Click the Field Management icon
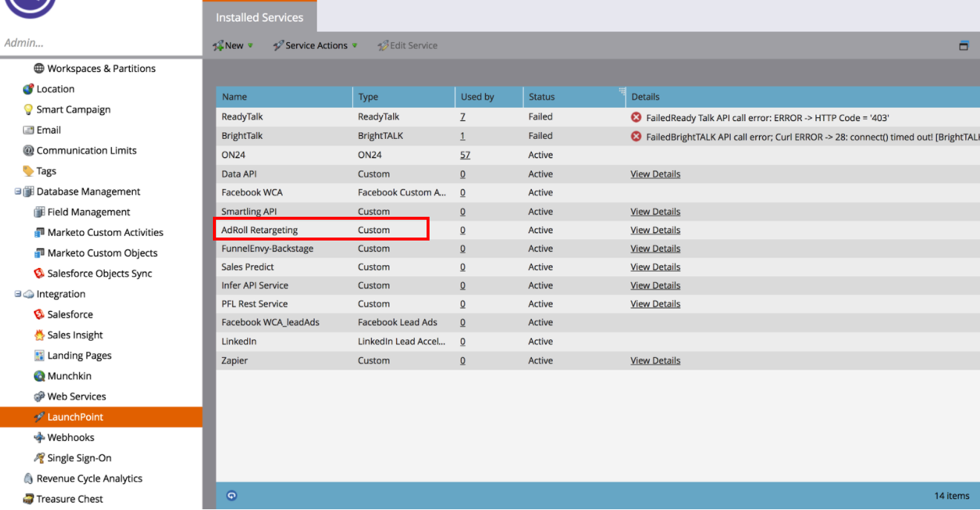 pyautogui.click(x=39, y=212)
